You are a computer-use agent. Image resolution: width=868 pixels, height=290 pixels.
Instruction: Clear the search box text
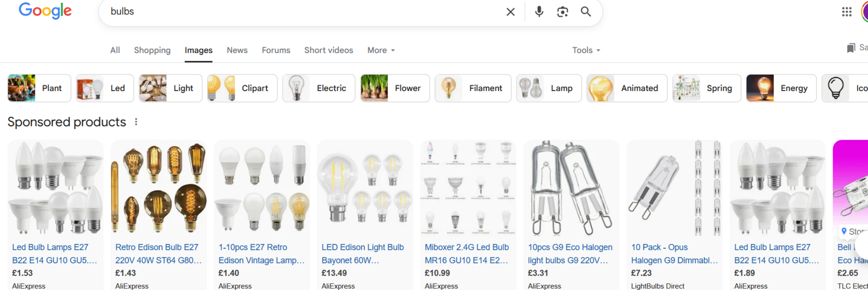coord(510,12)
